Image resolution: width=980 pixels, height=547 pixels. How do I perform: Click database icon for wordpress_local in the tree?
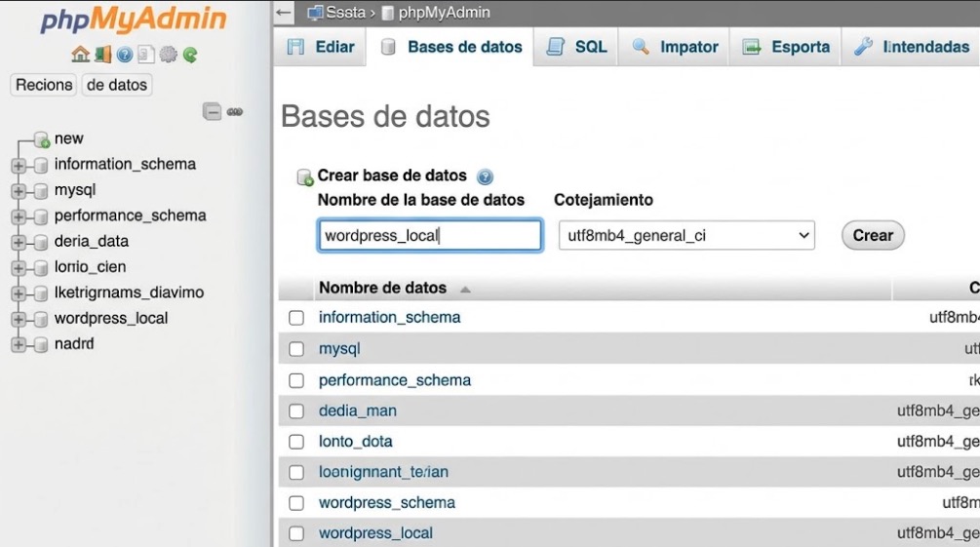(41, 319)
